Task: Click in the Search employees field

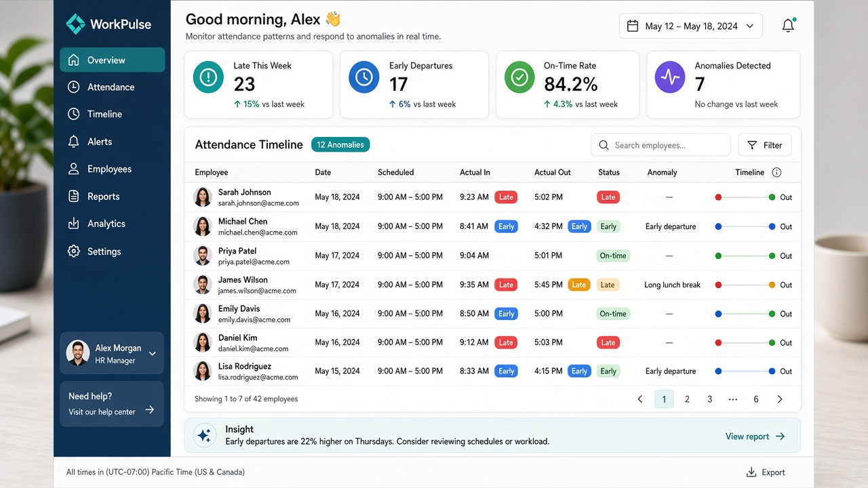Action: pyautogui.click(x=660, y=145)
